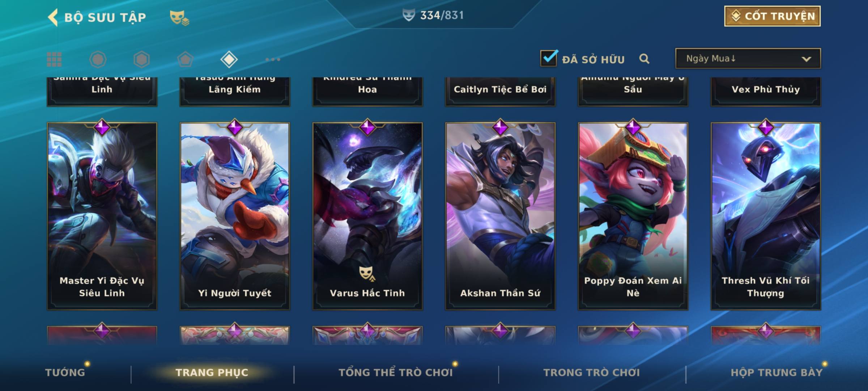Click the Cốt Truyện button
Image resolution: width=868 pixels, height=391 pixels.
pos(773,16)
